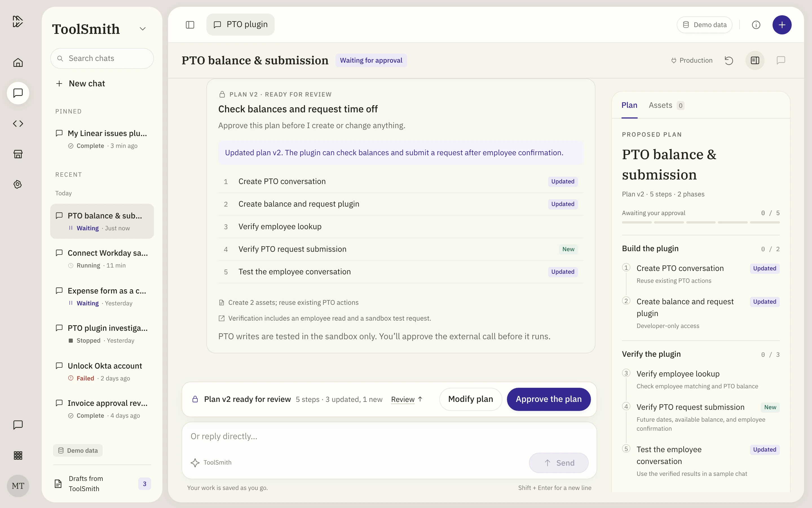
Task: Open the settings gear icon in rail
Action: (18, 185)
